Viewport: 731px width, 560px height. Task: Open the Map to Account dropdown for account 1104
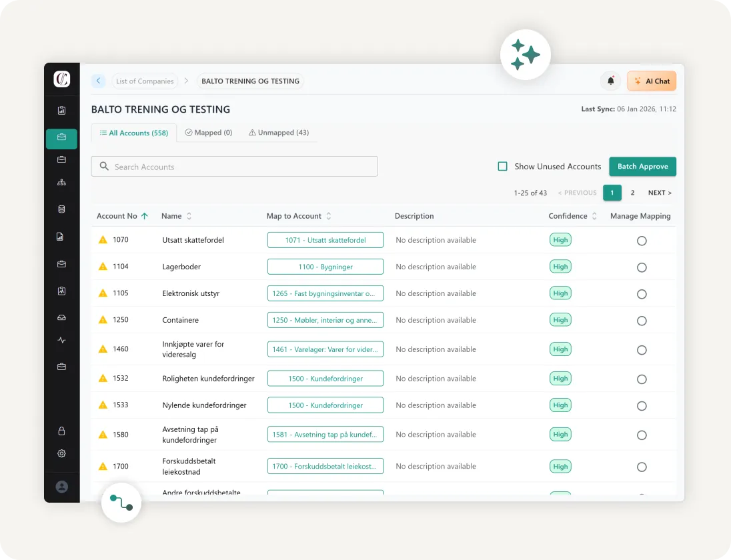[325, 266]
